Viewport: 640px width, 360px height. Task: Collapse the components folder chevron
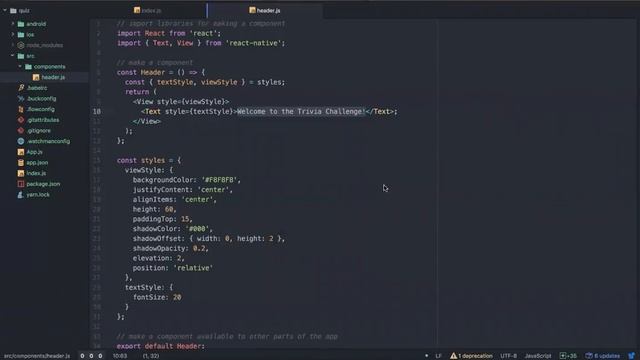click(x=20, y=67)
